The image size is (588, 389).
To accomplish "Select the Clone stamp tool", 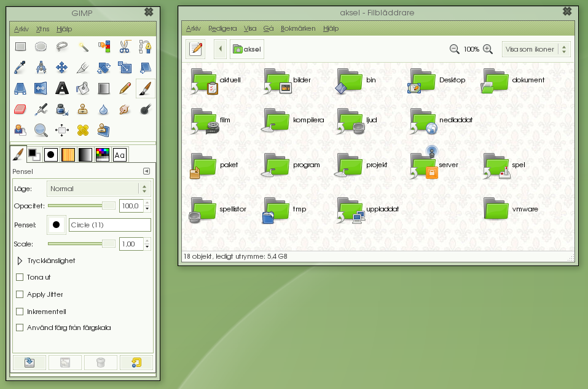I will [83, 109].
